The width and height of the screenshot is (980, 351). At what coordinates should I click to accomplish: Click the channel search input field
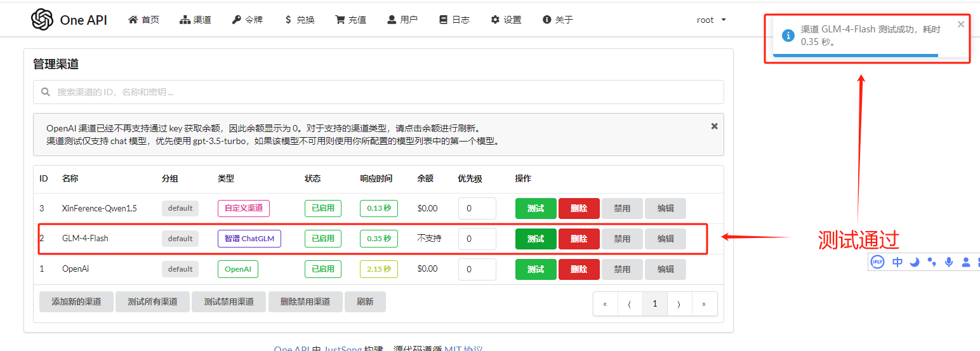click(378, 92)
